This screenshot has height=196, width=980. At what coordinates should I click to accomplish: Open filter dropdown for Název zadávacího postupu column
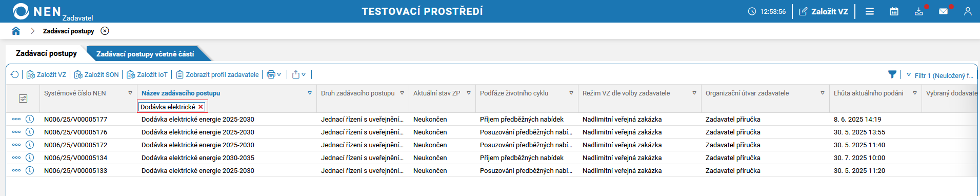click(310, 93)
